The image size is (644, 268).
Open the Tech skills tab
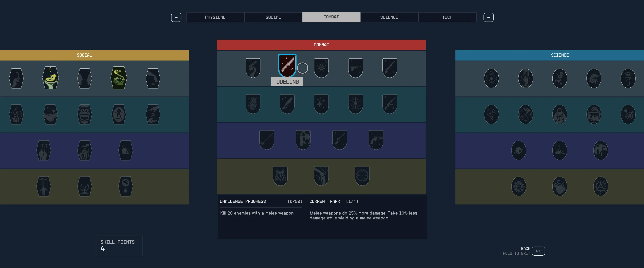pyautogui.click(x=447, y=17)
